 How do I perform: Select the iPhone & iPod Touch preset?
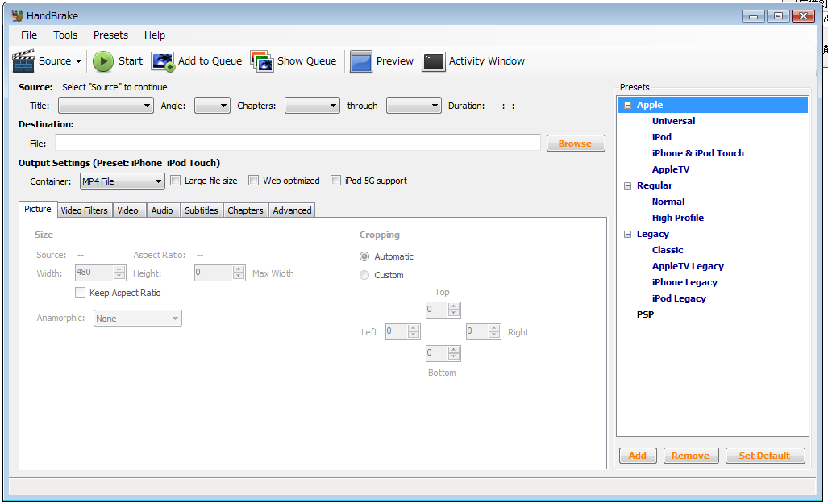(697, 153)
